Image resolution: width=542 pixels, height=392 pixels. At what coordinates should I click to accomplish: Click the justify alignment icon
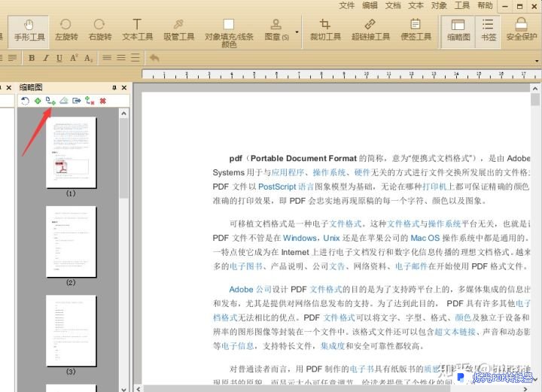(13, 58)
